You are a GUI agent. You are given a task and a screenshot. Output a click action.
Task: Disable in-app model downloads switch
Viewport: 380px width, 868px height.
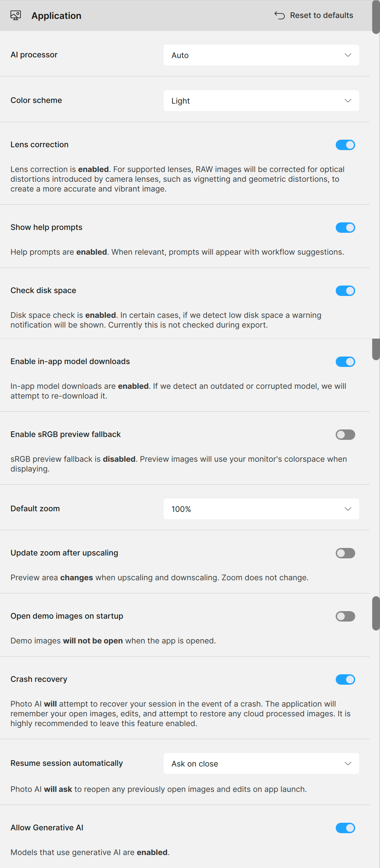[345, 362]
